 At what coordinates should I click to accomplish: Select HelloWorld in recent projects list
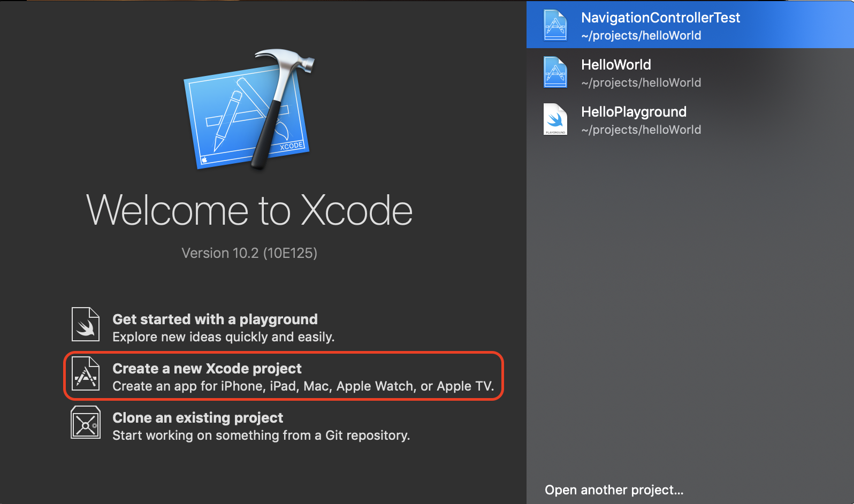(690, 72)
